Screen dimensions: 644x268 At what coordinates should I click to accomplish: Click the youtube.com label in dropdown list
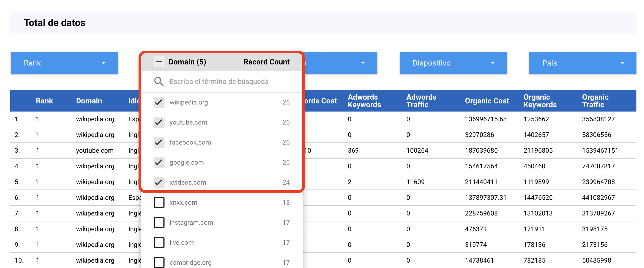pos(188,122)
